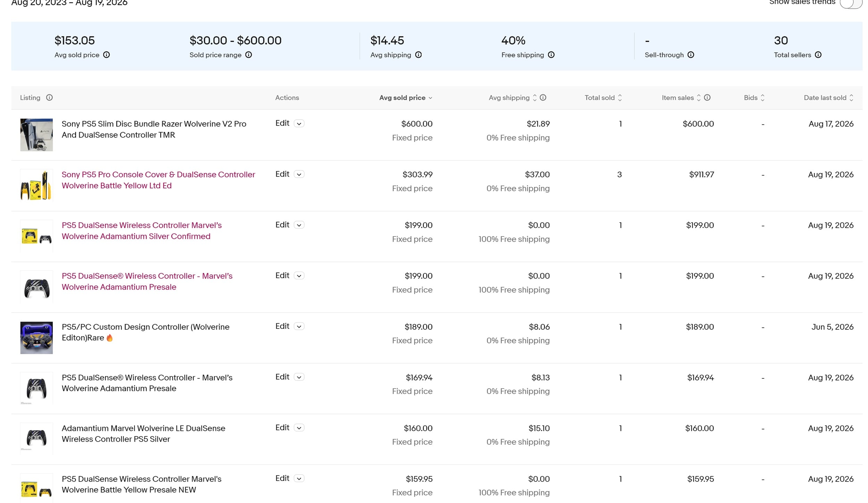Click Edit for Custom Design Controller Wolverine listing

[282, 326]
